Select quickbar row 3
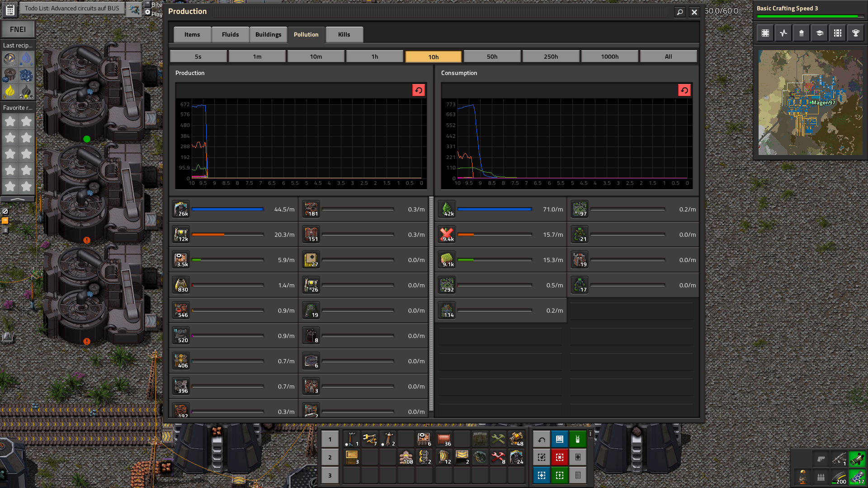868x488 pixels. tap(330, 475)
